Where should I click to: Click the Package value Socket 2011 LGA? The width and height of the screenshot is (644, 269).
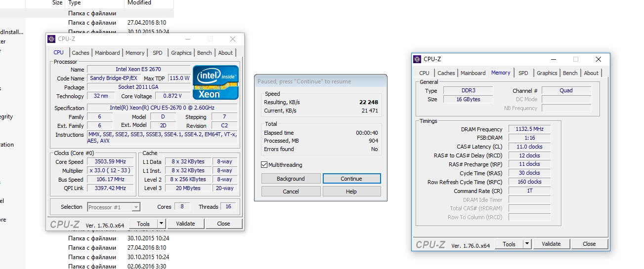pyautogui.click(x=138, y=87)
